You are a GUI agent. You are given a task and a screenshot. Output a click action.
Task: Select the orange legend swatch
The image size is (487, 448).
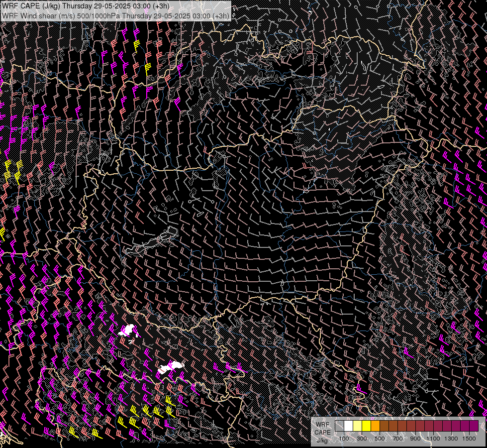pos(376,426)
